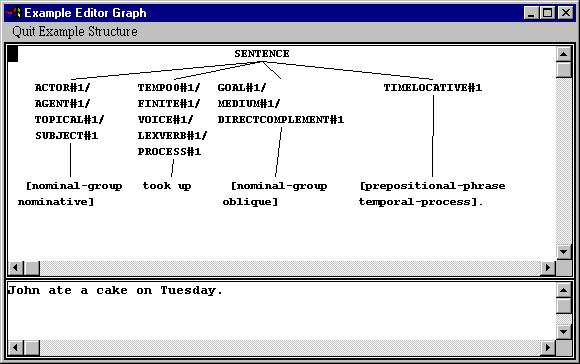Image resolution: width=580 pixels, height=364 pixels.
Task: Click the graph pane horizontal scrollbar thumb
Action: tap(32, 267)
